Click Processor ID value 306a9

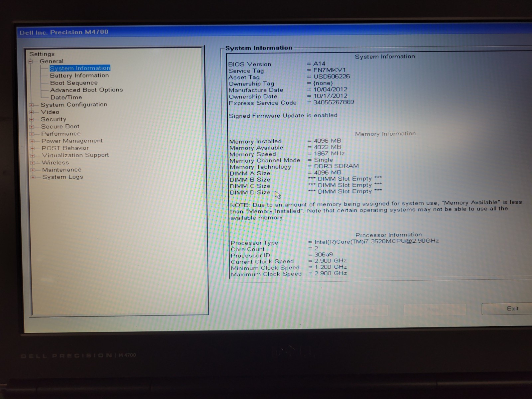pos(324,255)
